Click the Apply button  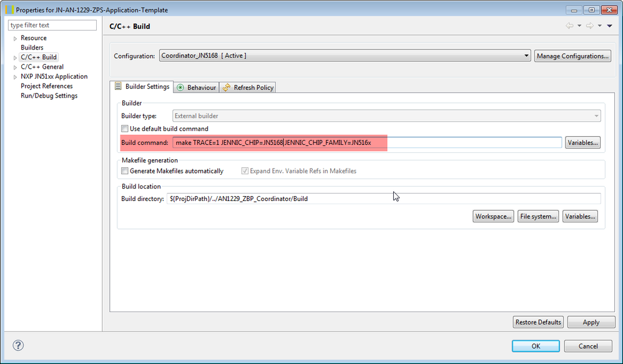(x=591, y=322)
